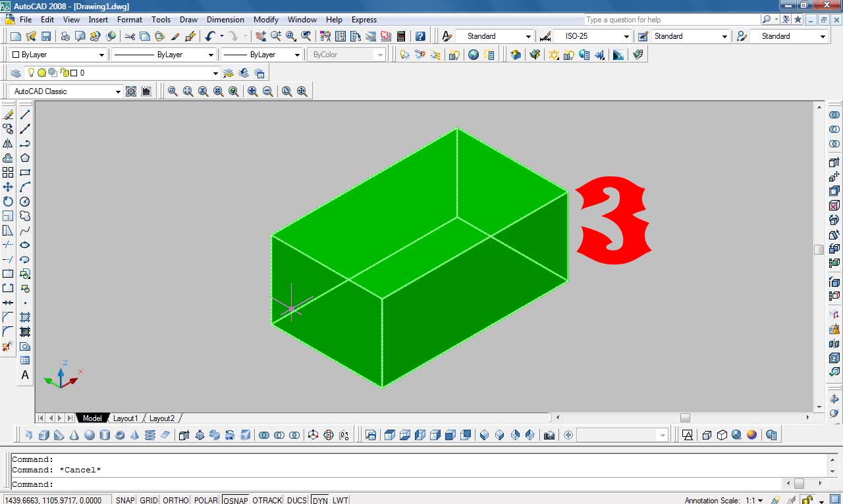This screenshot has height=504, width=843.
Task: Pick the Rotate modify tool
Action: pos(8,201)
